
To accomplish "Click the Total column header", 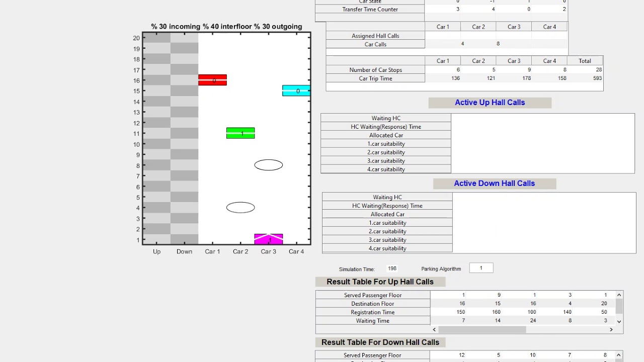I will 585,61.
